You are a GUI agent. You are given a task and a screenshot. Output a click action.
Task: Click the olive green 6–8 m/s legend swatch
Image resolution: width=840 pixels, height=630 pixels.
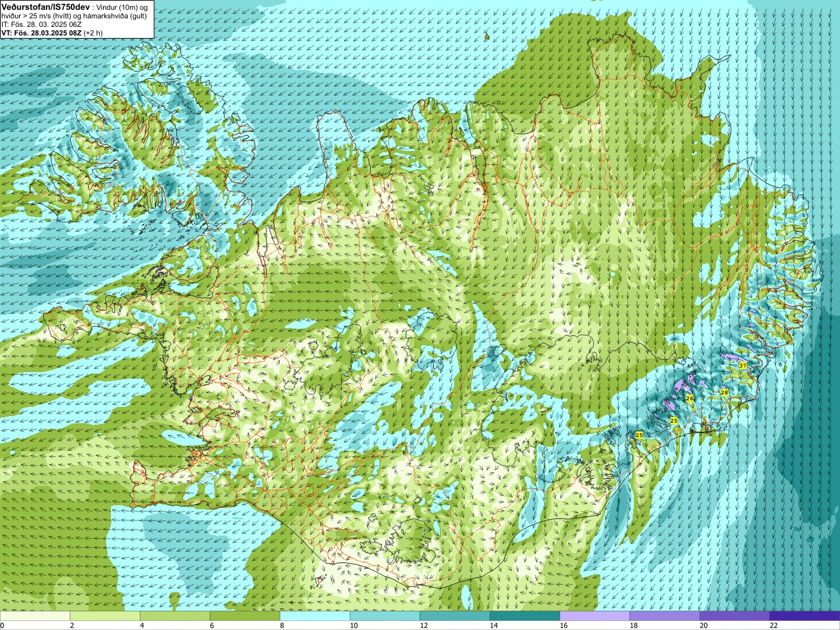coord(245,616)
